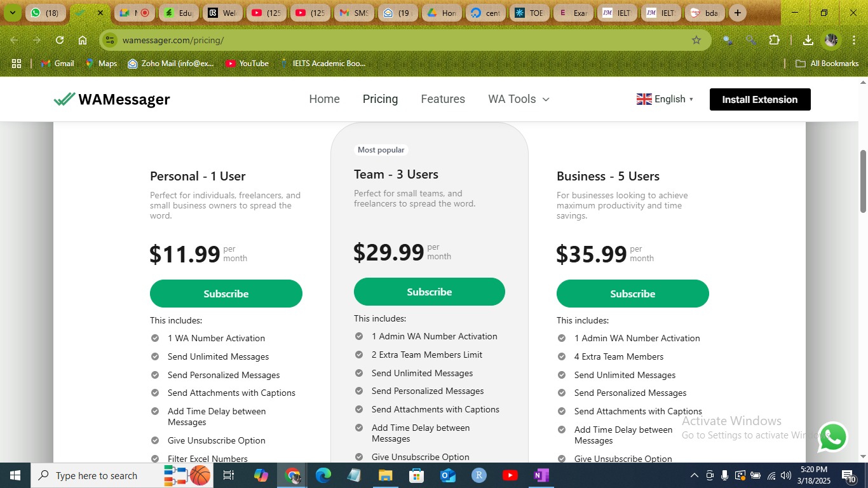Switch to the WhatsApp (18) tab
This screenshot has width=868, height=488.
(x=45, y=13)
